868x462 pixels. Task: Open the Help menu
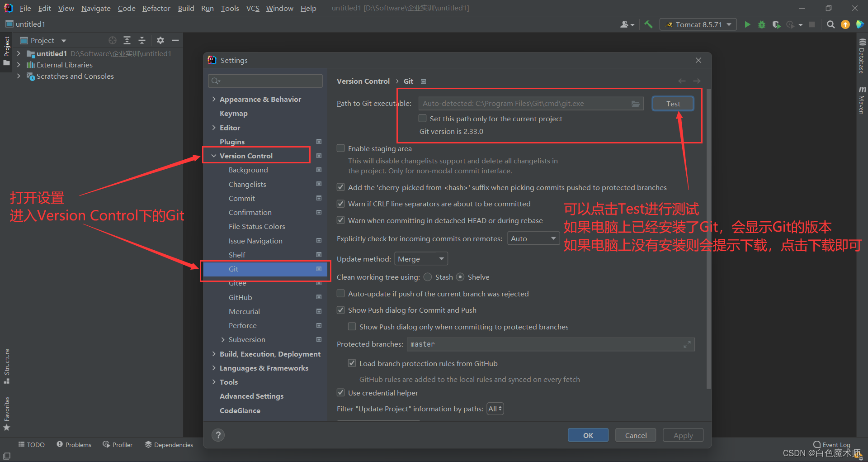click(308, 8)
